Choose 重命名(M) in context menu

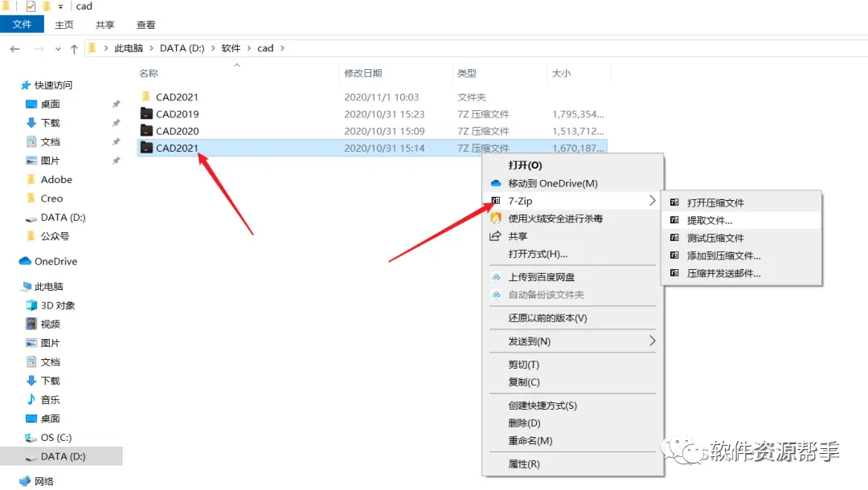pyautogui.click(x=572, y=440)
